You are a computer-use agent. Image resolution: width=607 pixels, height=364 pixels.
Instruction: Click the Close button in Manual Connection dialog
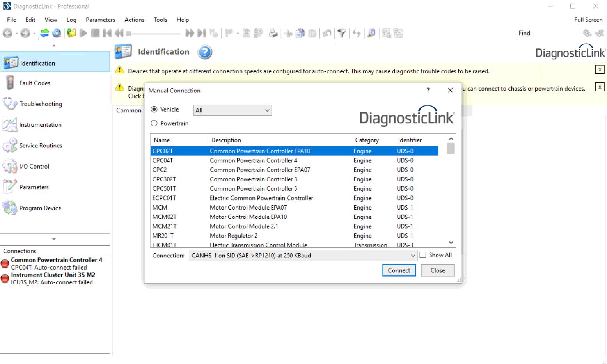click(437, 270)
